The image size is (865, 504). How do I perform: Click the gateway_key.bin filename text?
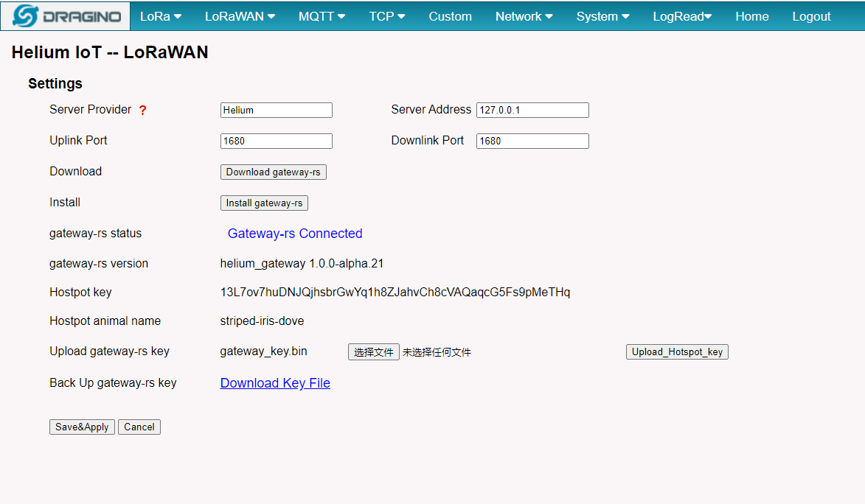pyautogui.click(x=263, y=351)
